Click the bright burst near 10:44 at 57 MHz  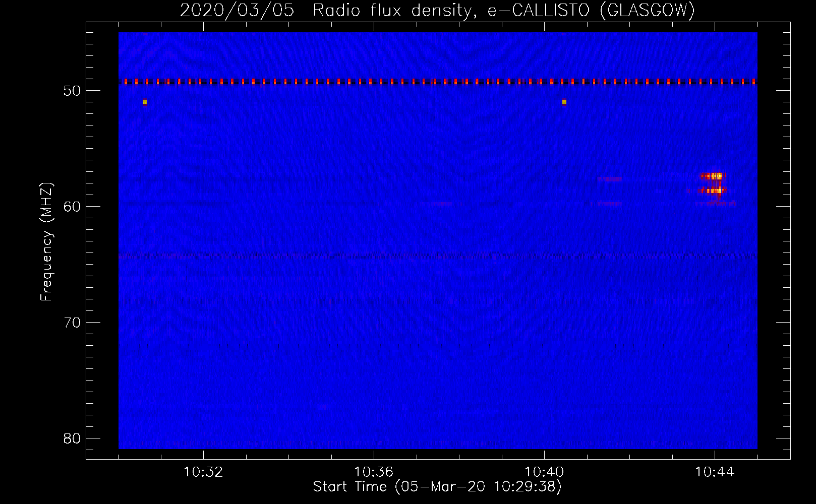[x=713, y=176]
